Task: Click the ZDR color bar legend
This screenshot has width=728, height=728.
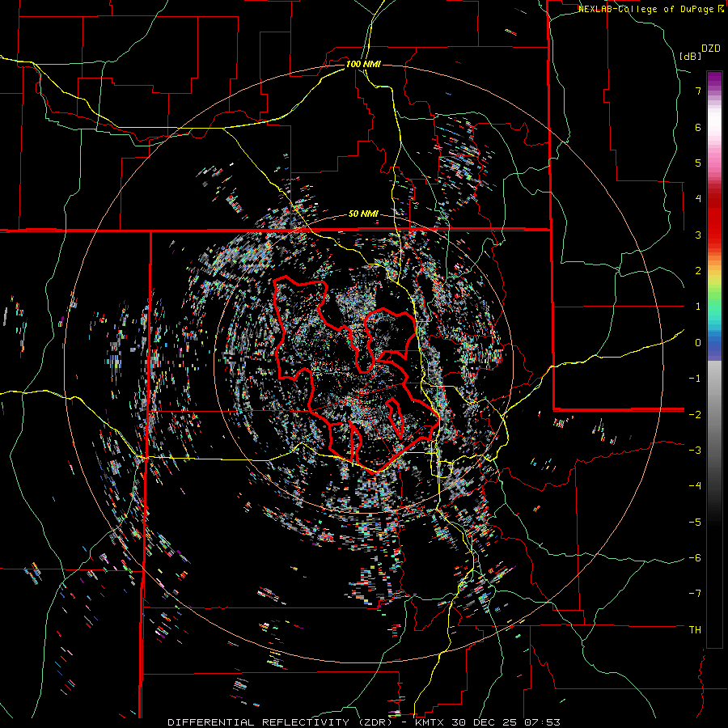Action: point(714,360)
